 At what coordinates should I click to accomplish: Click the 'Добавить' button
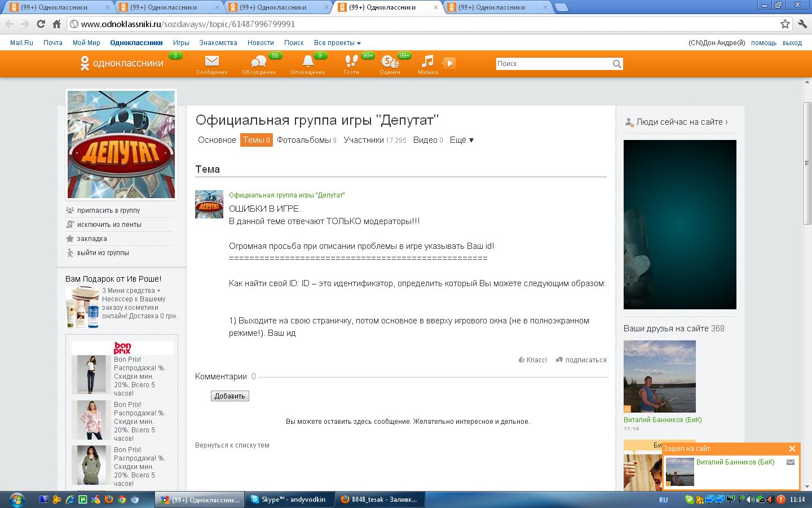[x=230, y=396]
